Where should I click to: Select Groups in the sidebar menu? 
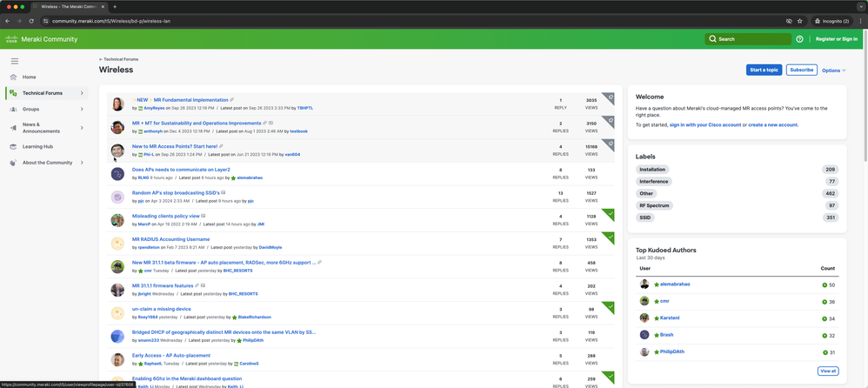[x=31, y=109]
